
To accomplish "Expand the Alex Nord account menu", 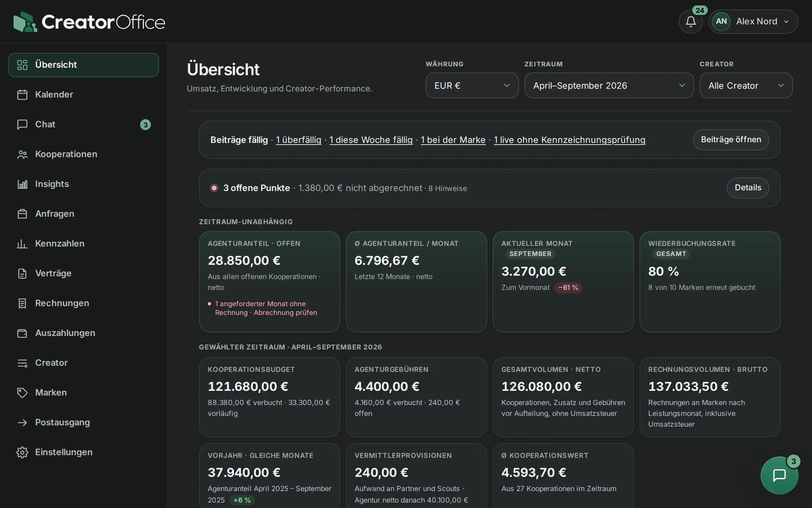I will coord(753,22).
